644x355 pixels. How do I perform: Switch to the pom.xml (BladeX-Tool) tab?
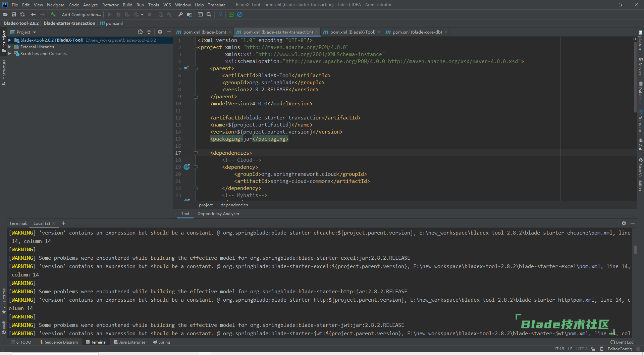(353, 32)
